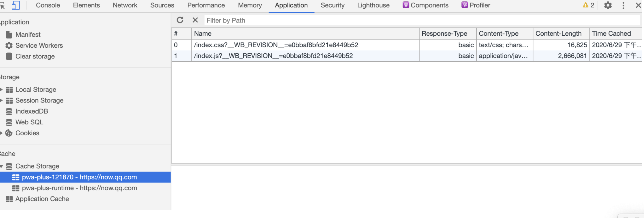Click the Manifest file icon
Viewport: 644px width, 218px height.
click(9, 35)
